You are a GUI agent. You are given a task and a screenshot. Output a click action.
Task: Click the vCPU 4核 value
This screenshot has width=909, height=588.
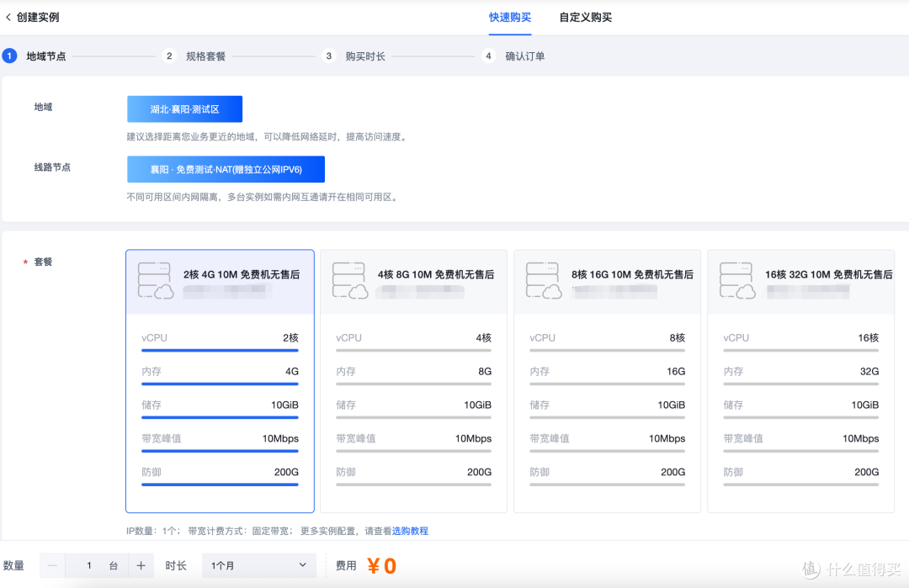tap(483, 337)
